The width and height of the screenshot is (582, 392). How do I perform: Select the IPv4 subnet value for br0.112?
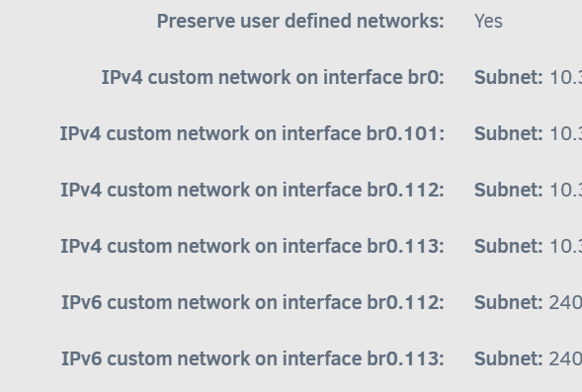565,191
